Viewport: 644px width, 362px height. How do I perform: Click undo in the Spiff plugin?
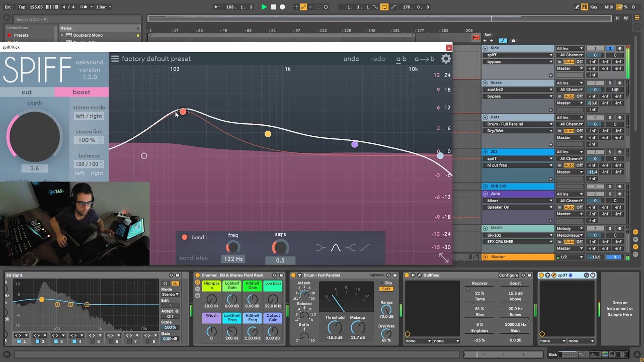click(351, 59)
